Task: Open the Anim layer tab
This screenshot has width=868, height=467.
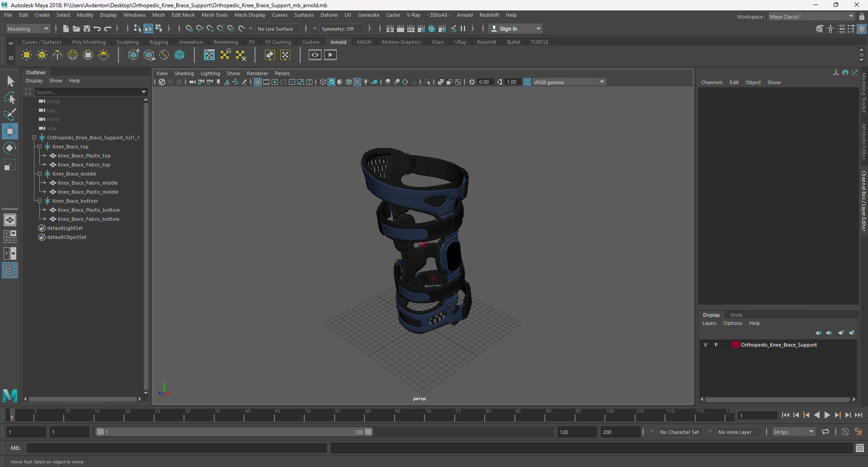Action: tap(736, 315)
